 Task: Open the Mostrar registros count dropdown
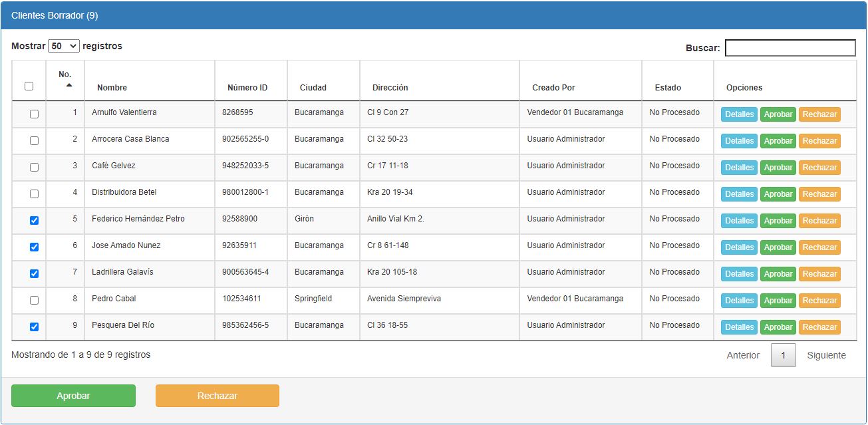[64, 46]
